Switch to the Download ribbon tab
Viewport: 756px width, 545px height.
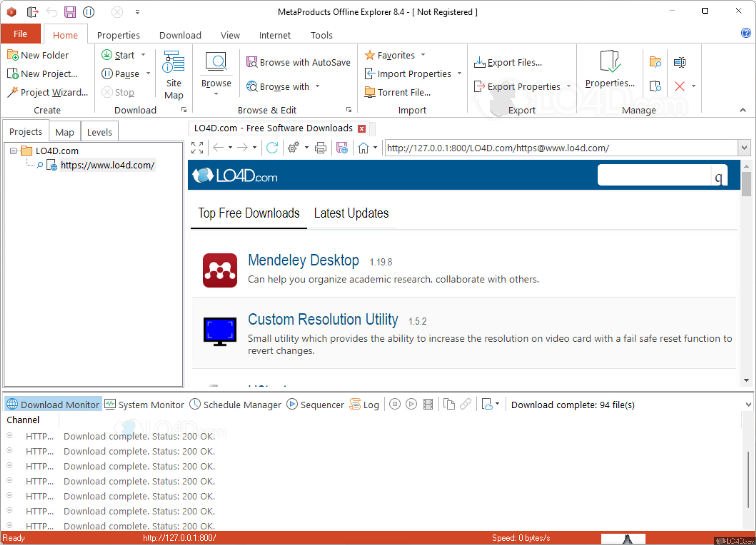point(180,35)
